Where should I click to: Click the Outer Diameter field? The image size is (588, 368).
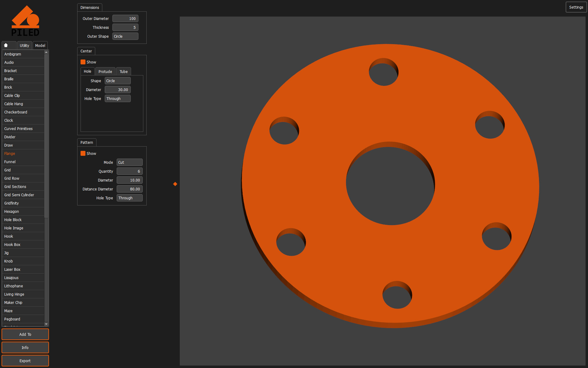pos(125,18)
